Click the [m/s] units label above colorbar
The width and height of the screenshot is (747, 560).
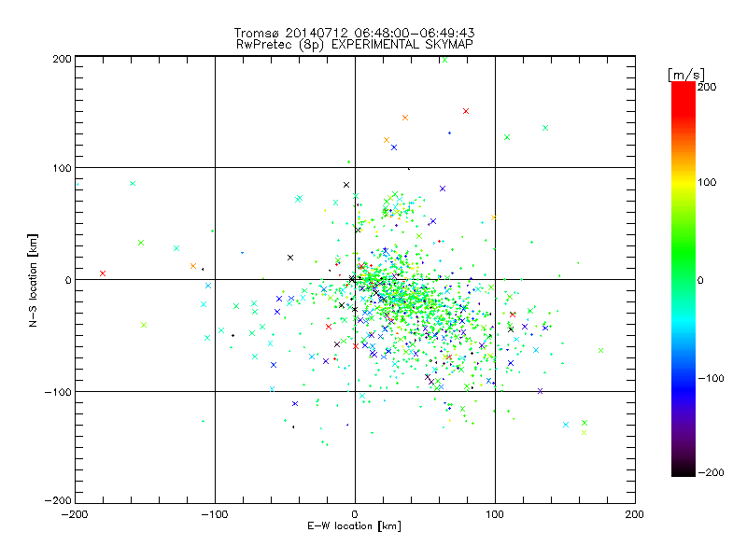click(x=686, y=75)
